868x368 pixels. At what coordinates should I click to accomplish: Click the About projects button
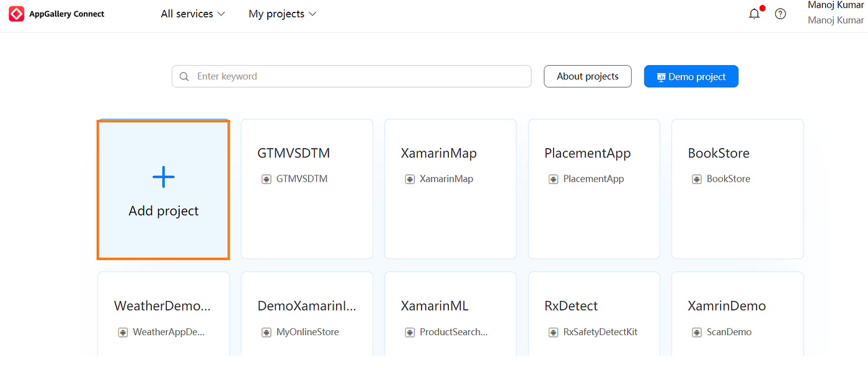tap(588, 76)
